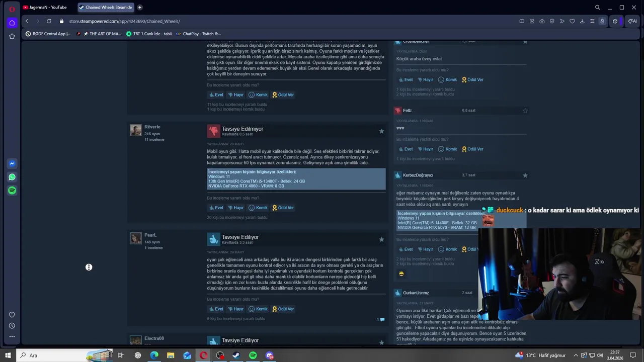The image size is (644, 362).
Task: Open File Explorer from the taskbar
Action: point(171,355)
